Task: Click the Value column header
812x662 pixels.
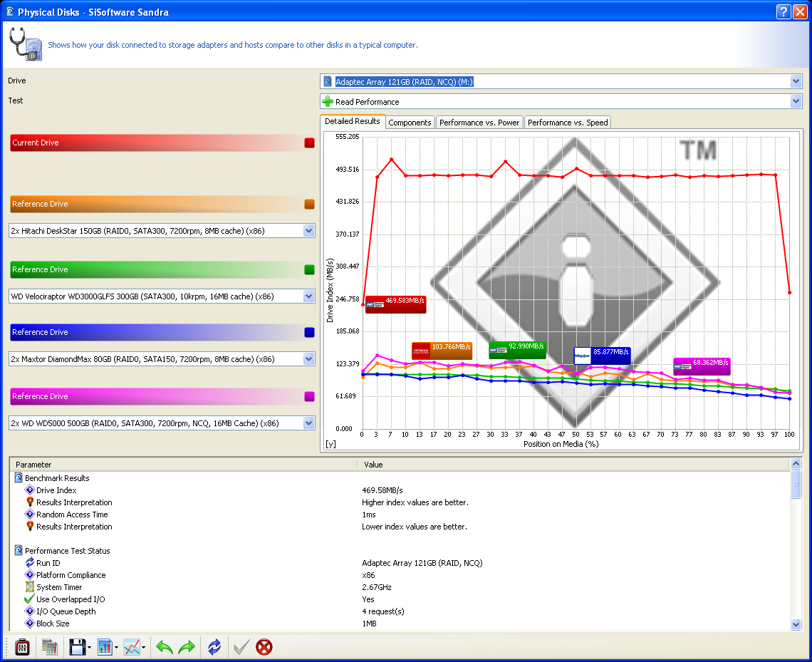Action: point(574,464)
